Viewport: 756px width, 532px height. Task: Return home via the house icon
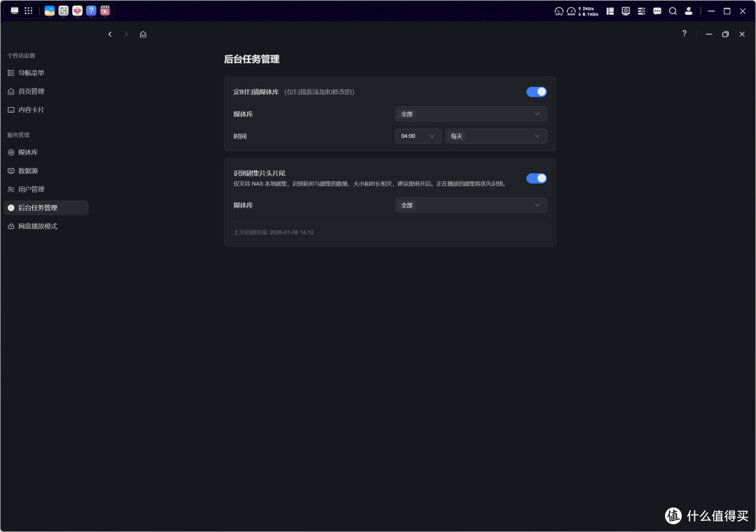143,34
